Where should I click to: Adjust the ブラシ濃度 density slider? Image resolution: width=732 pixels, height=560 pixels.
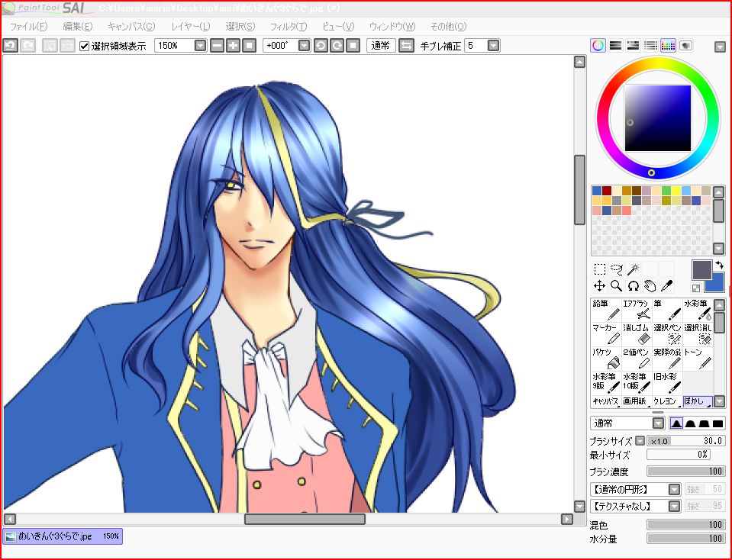pos(685,471)
